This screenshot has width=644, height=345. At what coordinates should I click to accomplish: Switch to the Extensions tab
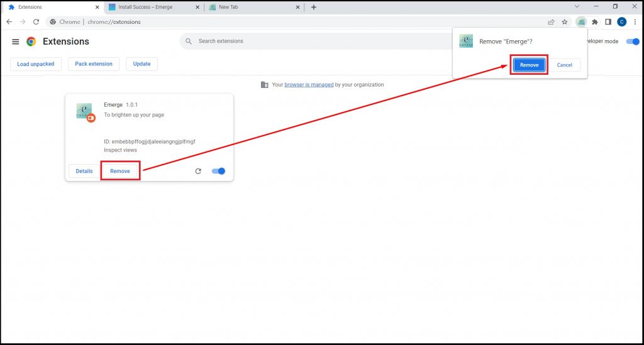[x=53, y=7]
